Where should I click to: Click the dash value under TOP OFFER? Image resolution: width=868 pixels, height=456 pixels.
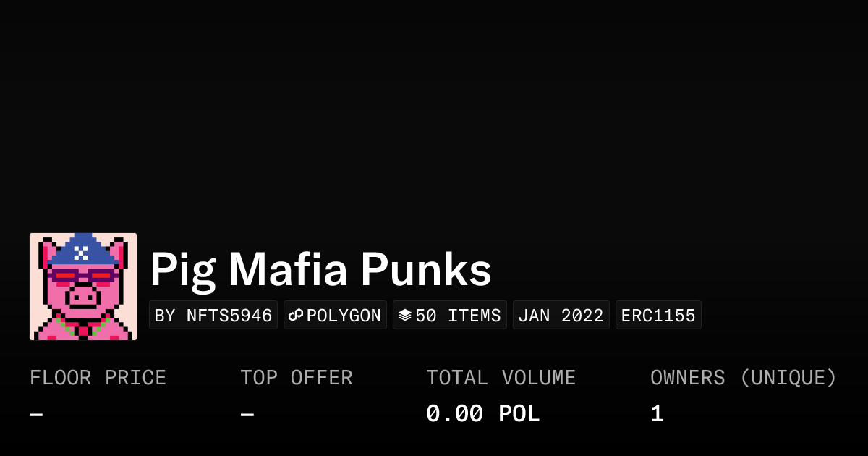(x=247, y=415)
